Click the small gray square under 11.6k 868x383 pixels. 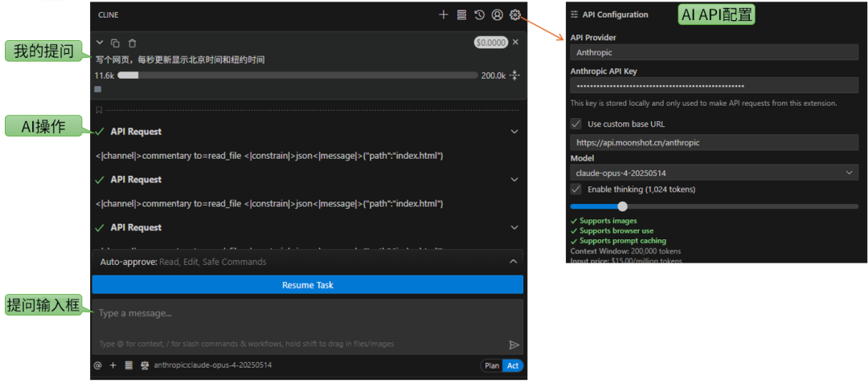click(x=98, y=89)
